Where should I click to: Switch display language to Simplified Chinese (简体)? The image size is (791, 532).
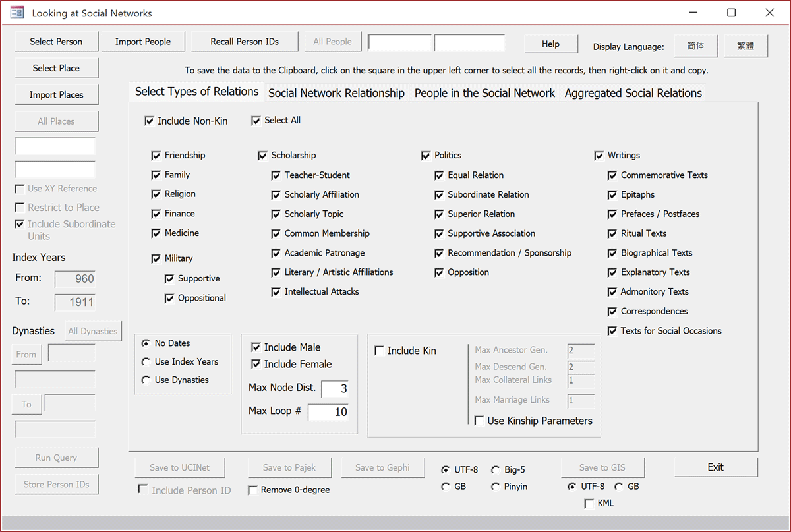pyautogui.click(x=695, y=45)
